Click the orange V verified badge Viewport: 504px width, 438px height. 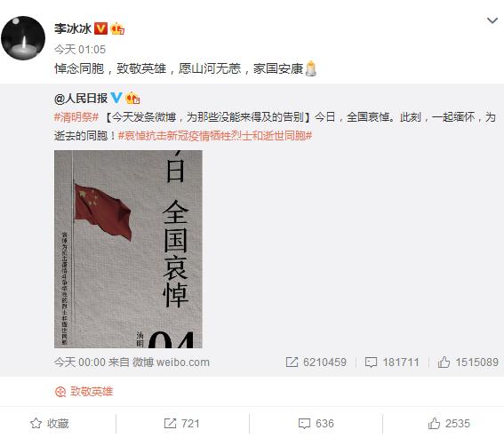(100, 28)
